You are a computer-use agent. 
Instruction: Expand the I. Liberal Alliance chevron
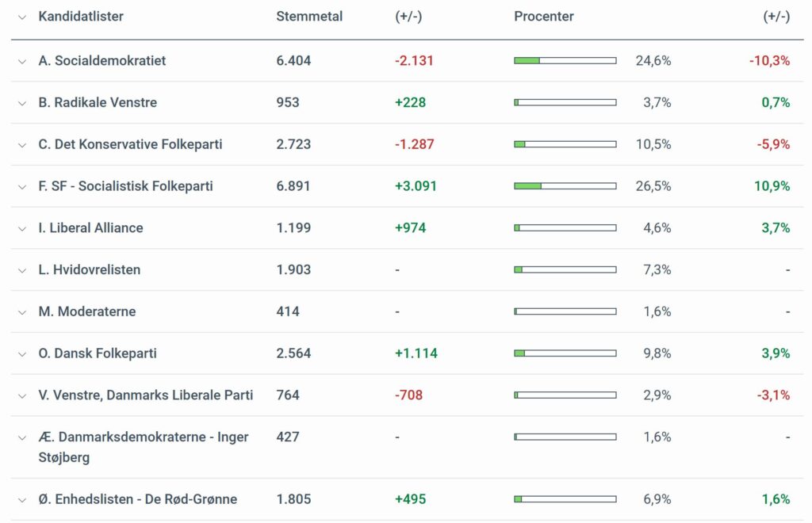pos(22,228)
